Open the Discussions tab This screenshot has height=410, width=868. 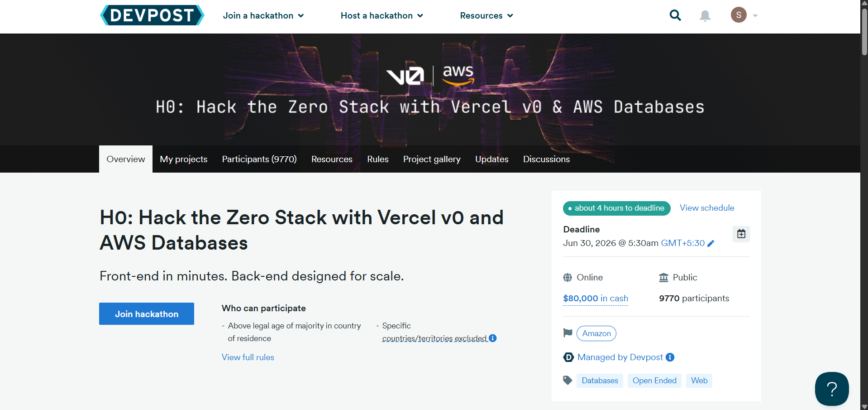pyautogui.click(x=547, y=159)
